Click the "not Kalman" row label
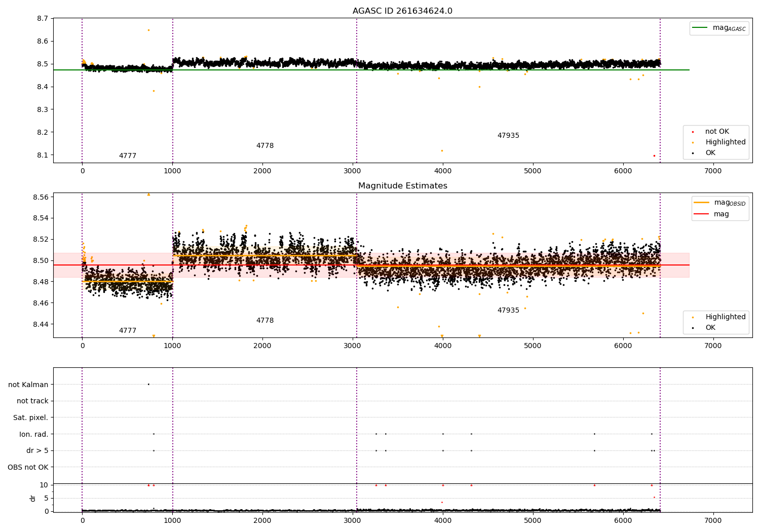This screenshot has height=532, width=760. pyautogui.click(x=28, y=385)
